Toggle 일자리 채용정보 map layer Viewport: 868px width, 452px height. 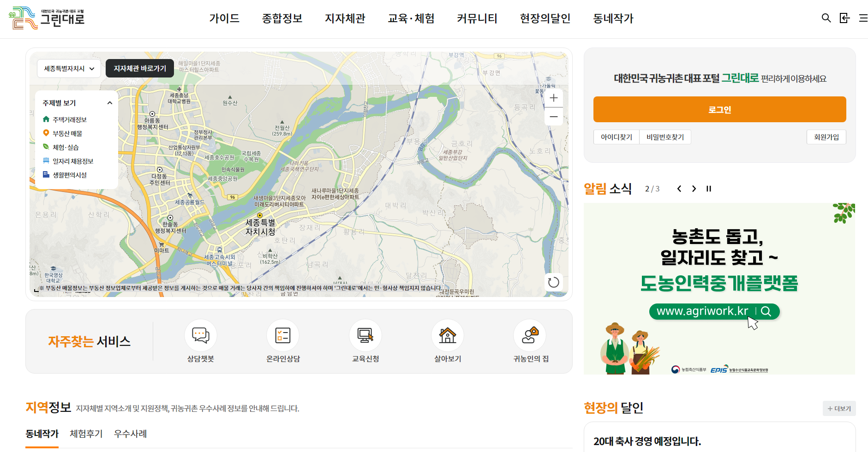point(68,161)
